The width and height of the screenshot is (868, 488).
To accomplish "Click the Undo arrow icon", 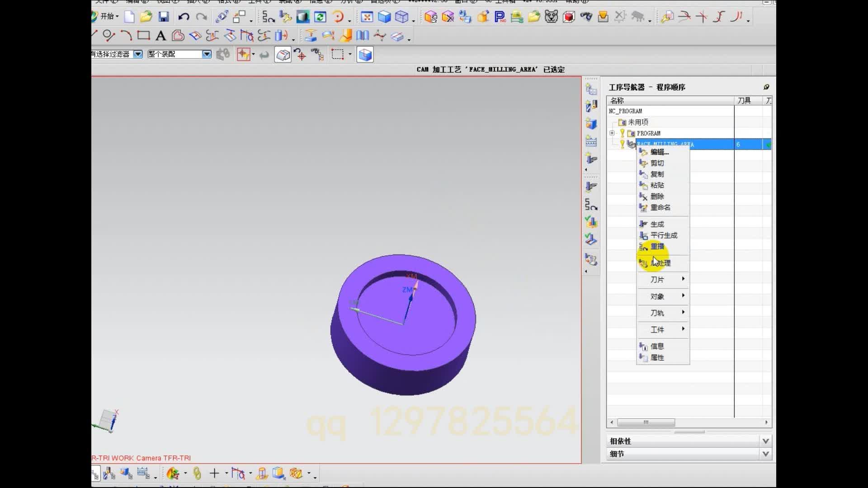I will 184,17.
